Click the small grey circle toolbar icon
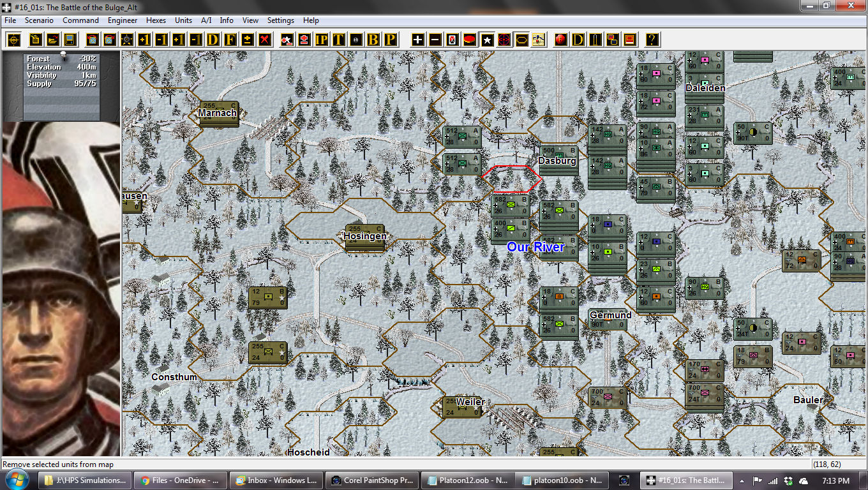 tap(356, 40)
